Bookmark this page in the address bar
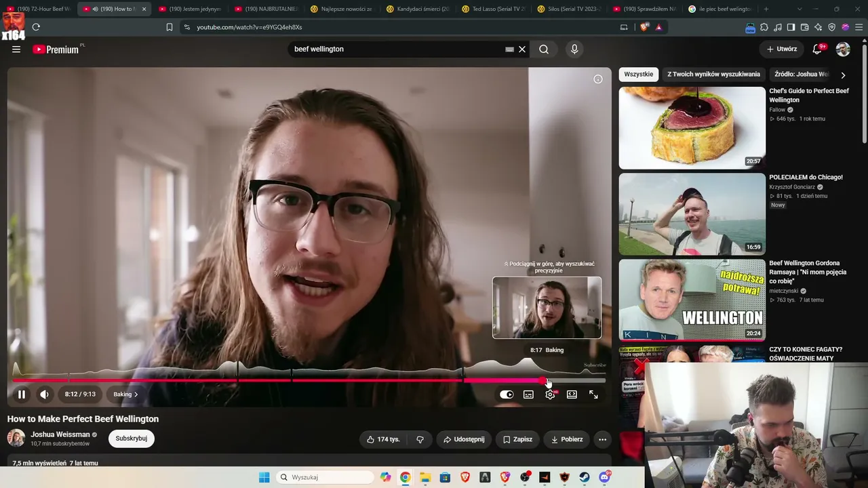 coord(170,27)
